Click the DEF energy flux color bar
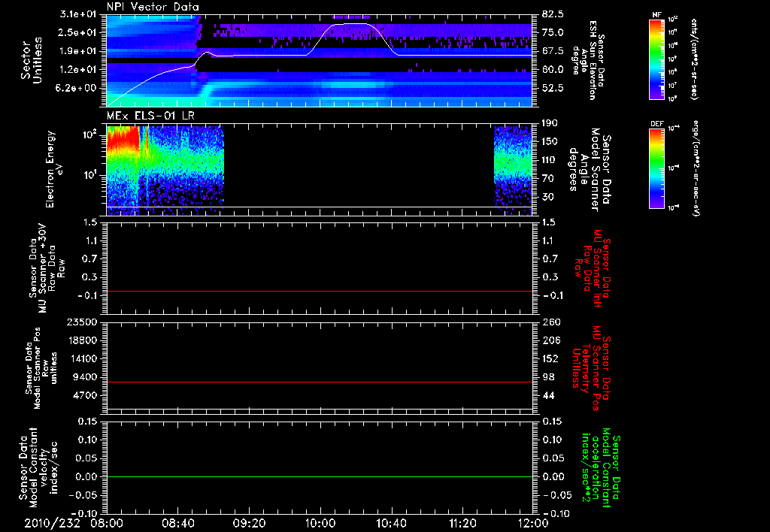The image size is (770, 532). click(657, 168)
